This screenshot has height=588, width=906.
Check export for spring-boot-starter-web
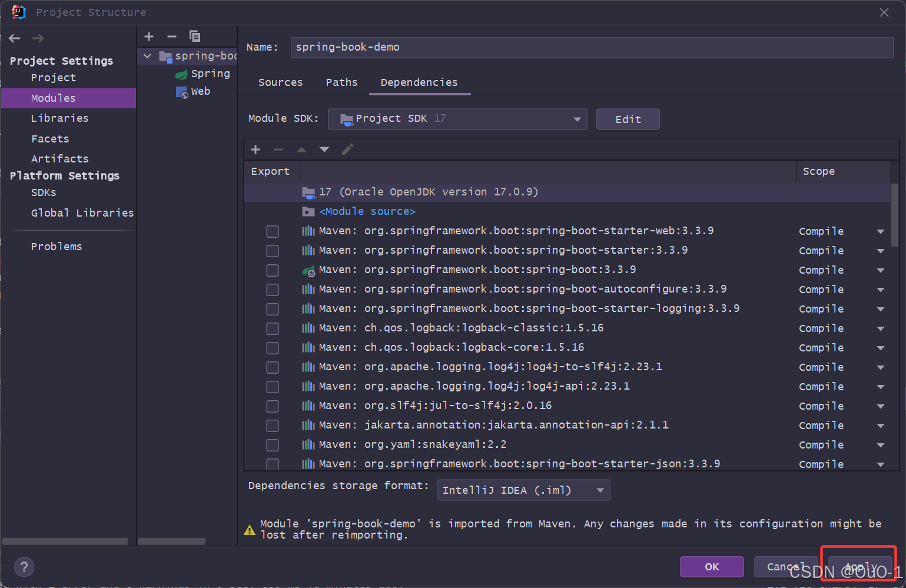click(x=273, y=231)
